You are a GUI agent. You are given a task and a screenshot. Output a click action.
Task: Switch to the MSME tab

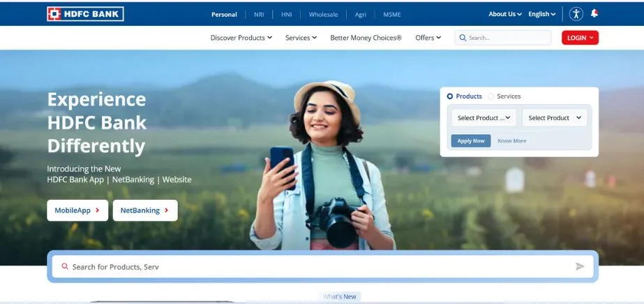(392, 15)
